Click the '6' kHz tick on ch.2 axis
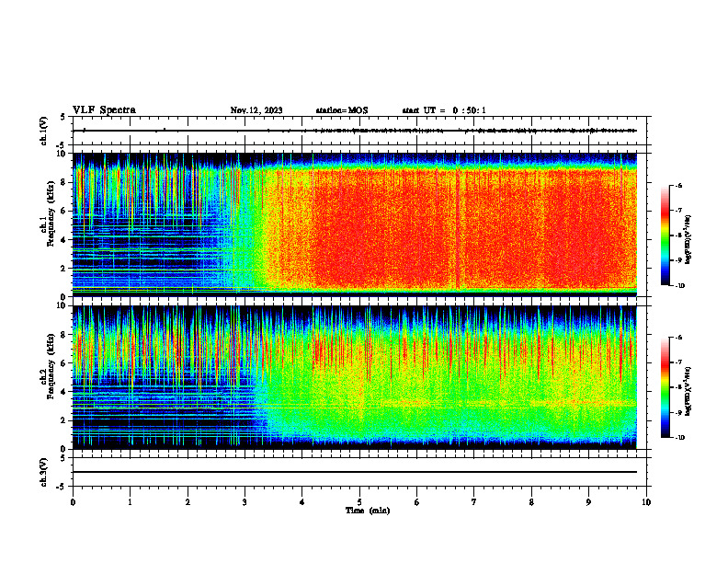Screen dimensions: 728x563 (x=63, y=362)
